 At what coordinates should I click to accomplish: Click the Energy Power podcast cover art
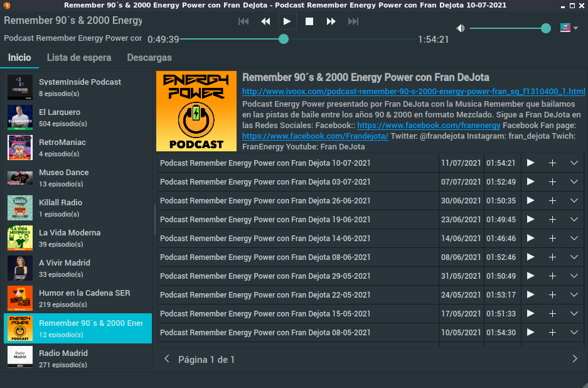(x=196, y=111)
